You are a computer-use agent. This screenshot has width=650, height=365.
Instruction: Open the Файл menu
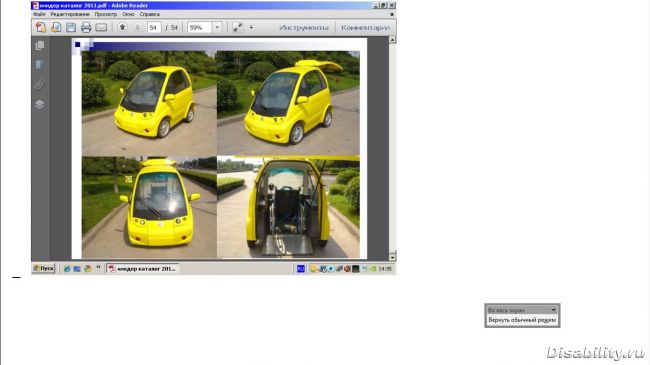pyautogui.click(x=39, y=14)
